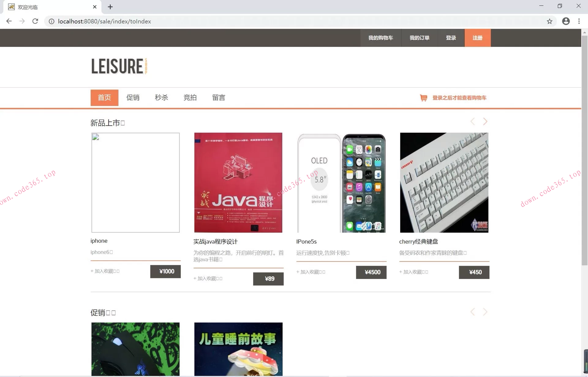Screen dimensions: 588x377
Task: Open the Chrome three-dot menu
Action: click(579, 21)
